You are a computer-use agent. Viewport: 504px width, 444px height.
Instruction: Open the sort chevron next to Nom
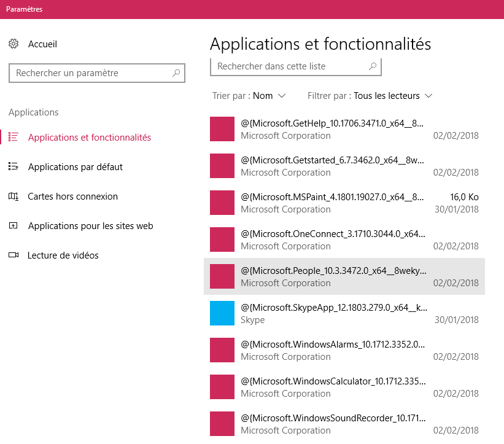(x=284, y=96)
